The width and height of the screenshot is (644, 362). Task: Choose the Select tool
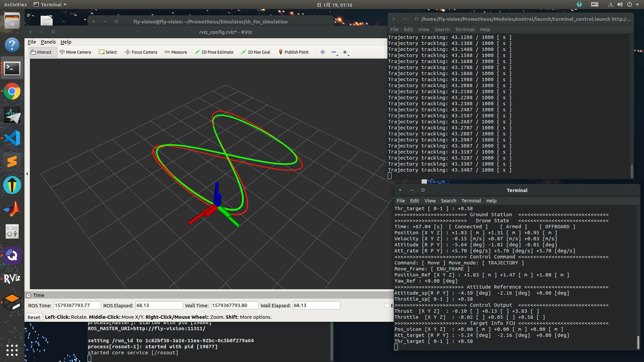108,52
